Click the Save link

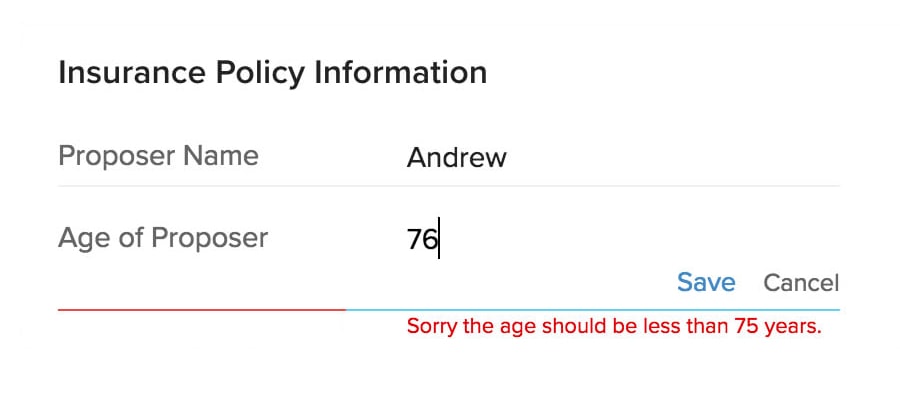[x=706, y=282]
